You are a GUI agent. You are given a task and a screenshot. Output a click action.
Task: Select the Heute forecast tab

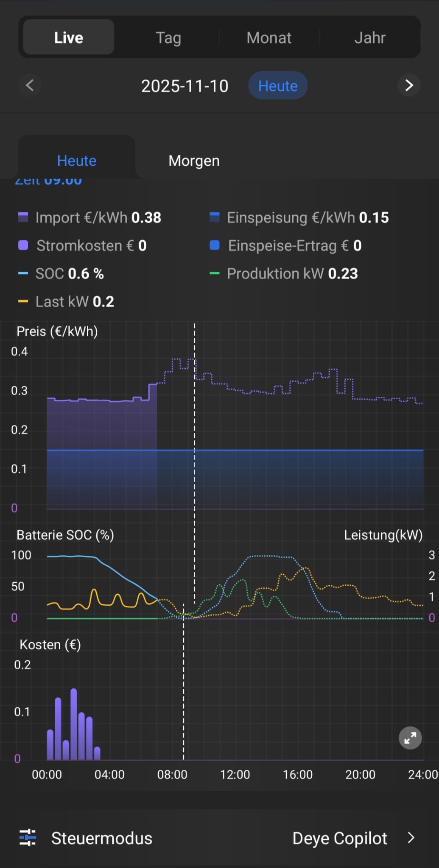pos(77,161)
